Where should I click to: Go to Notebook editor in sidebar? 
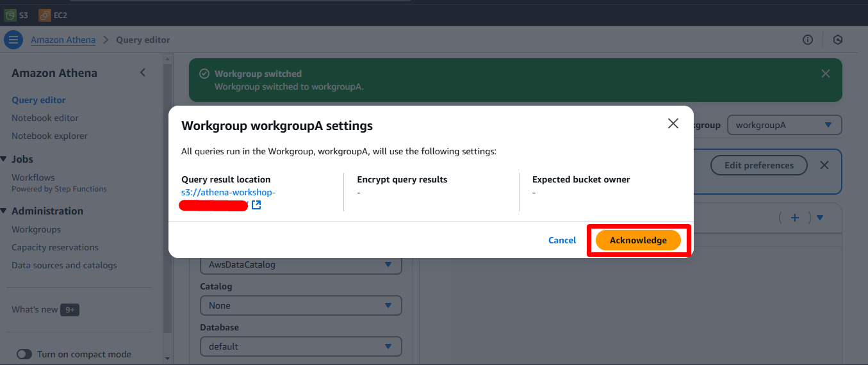tap(45, 118)
